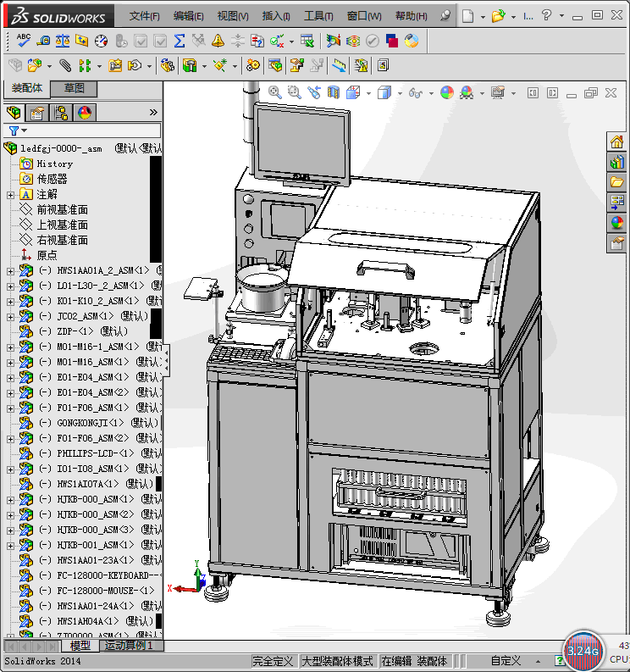The width and height of the screenshot is (630, 672).
Task: Open the feature tree filter dropdown
Action: (18, 131)
